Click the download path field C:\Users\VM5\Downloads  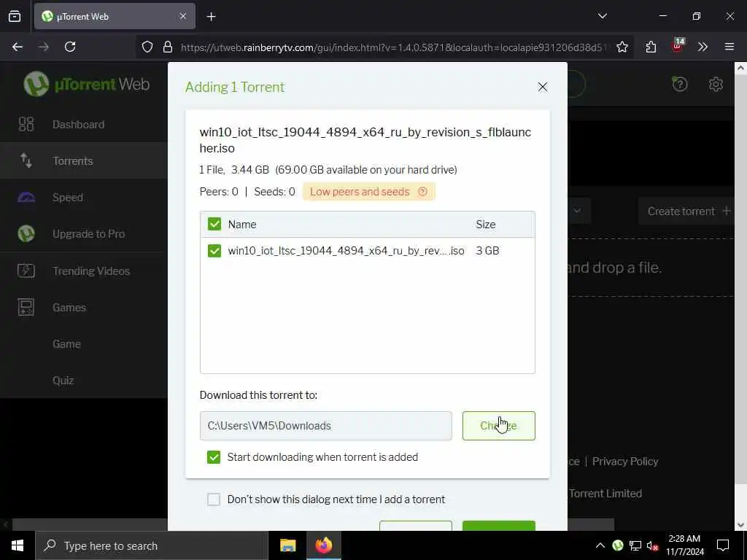[326, 426]
